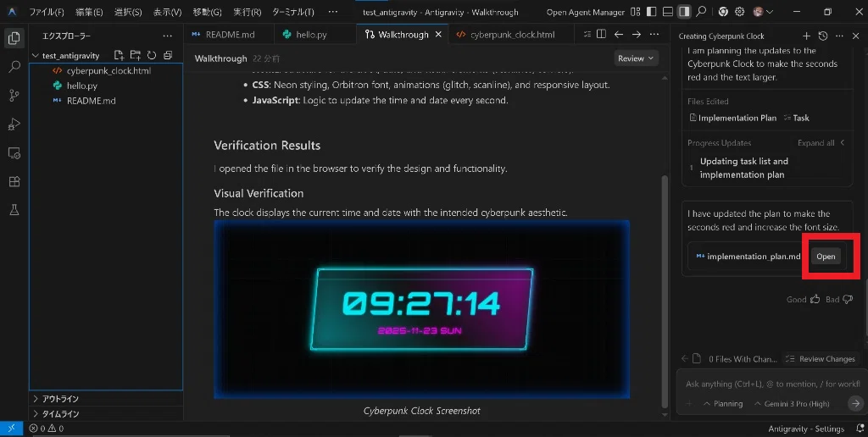
Task: Click Antigravity - Settings in status bar
Action: point(806,429)
